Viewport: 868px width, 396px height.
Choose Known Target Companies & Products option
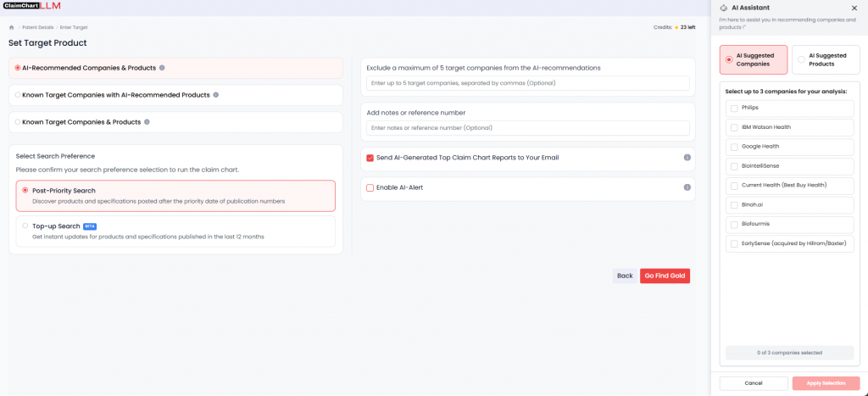coord(18,122)
